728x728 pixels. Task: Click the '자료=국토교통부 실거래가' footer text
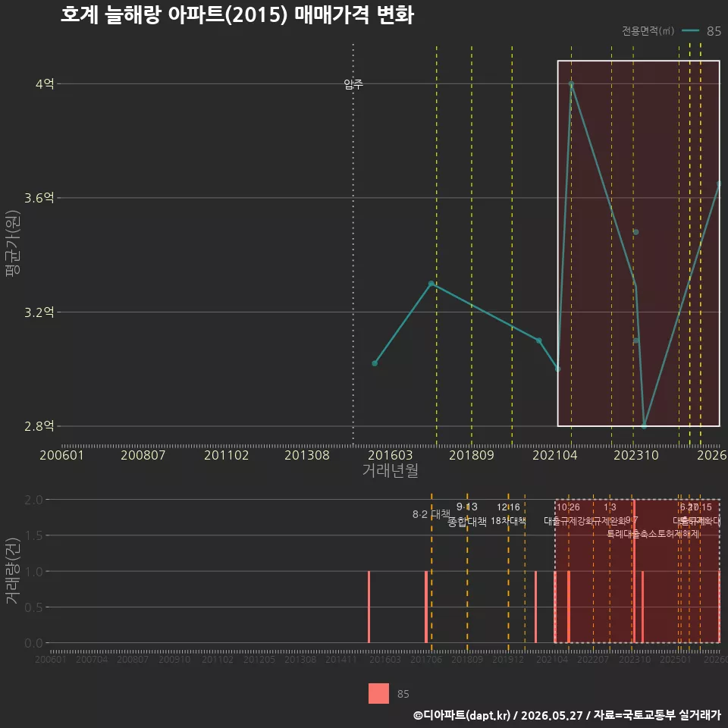coord(657,715)
